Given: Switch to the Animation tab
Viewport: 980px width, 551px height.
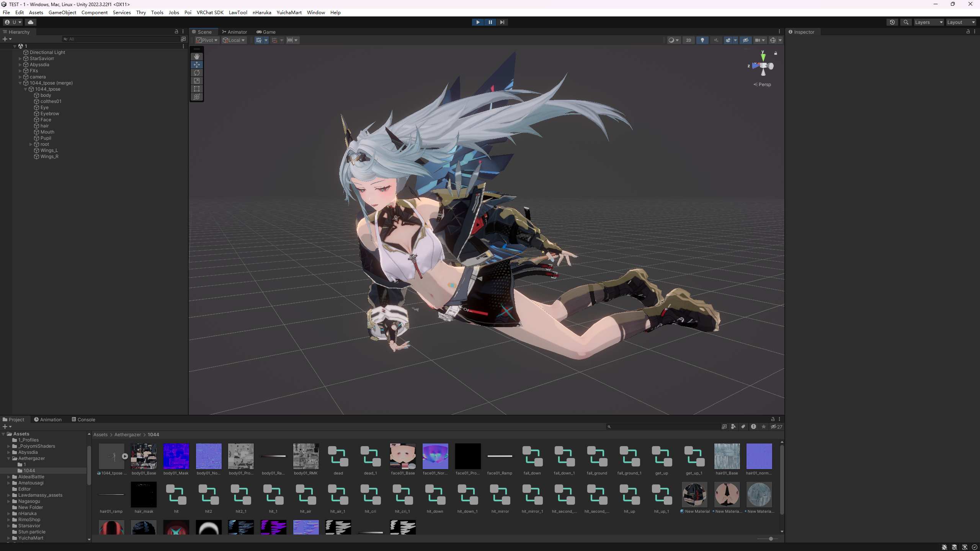Looking at the screenshot, I should 48,419.
